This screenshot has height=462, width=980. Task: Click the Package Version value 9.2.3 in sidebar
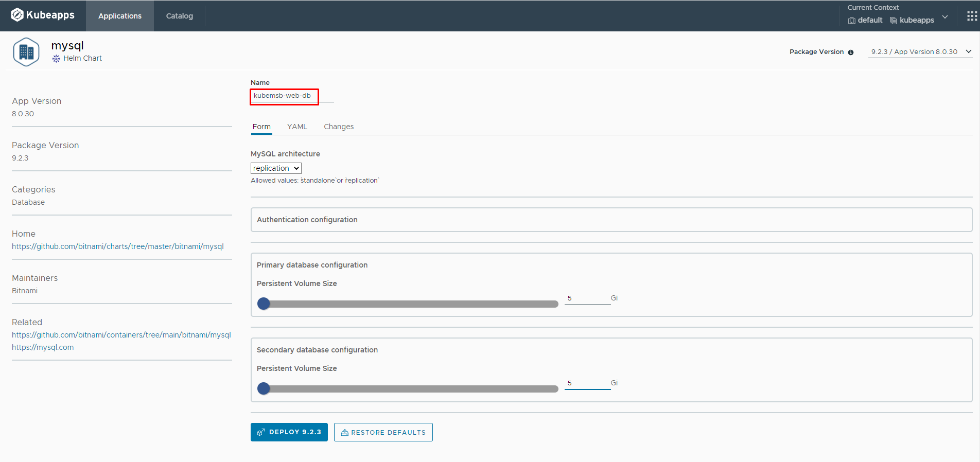20,158
